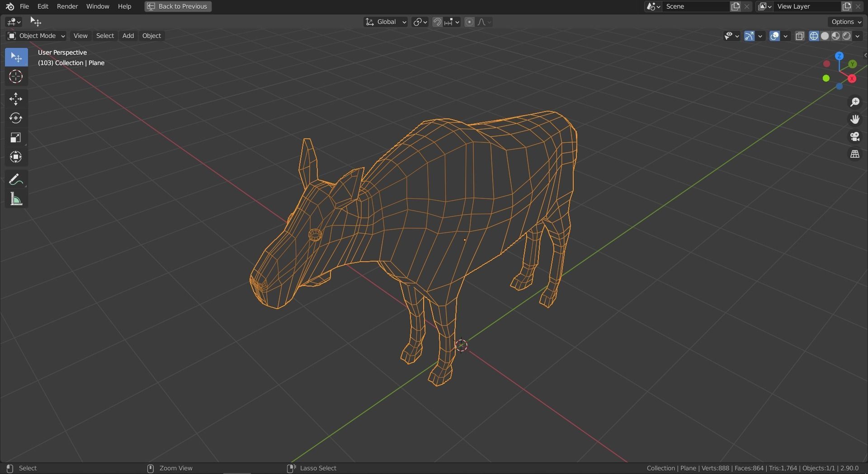Expand overlays options dropdown arrow

pos(786,36)
